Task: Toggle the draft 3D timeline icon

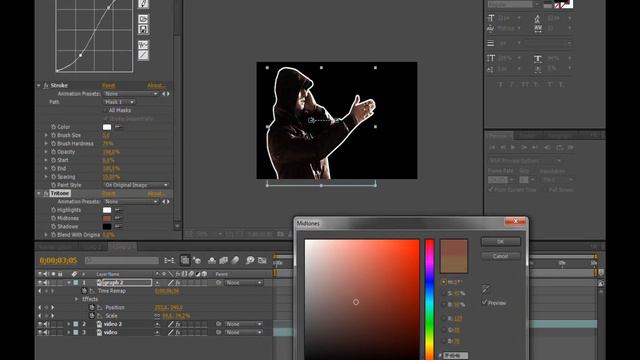Action: click(x=197, y=260)
